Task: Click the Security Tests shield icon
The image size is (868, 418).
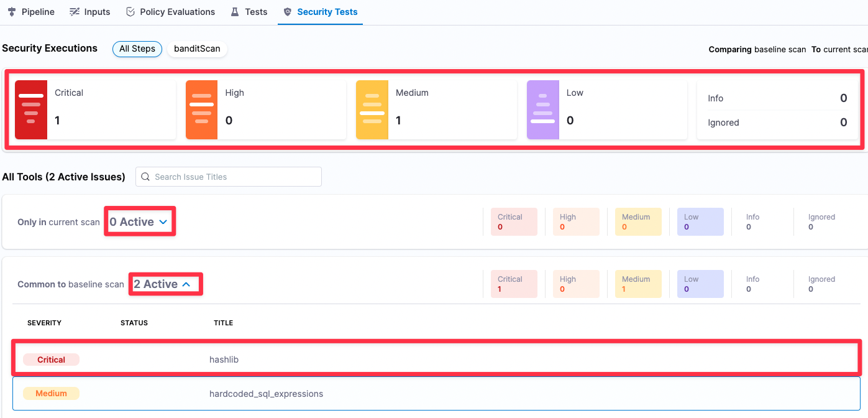Action: (287, 12)
